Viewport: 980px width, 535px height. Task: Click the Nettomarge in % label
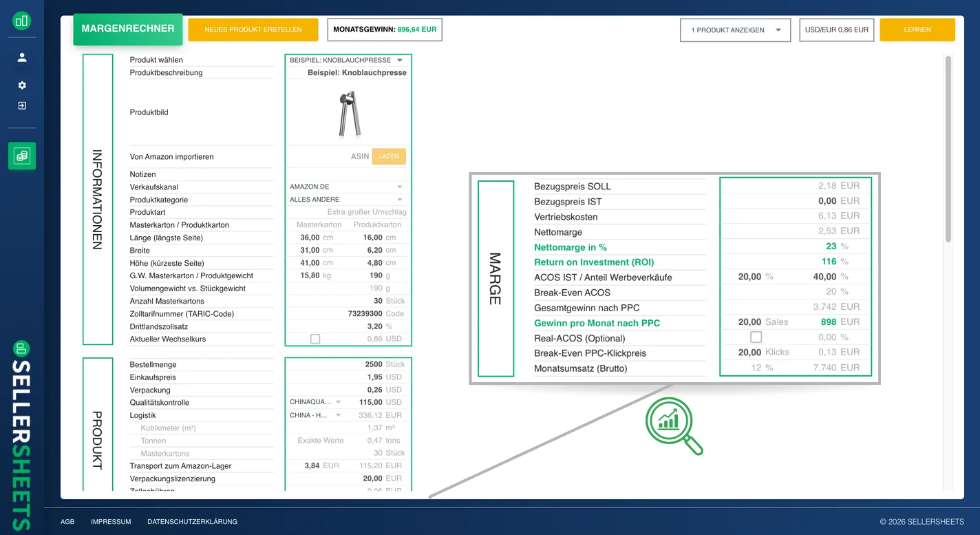click(x=571, y=247)
